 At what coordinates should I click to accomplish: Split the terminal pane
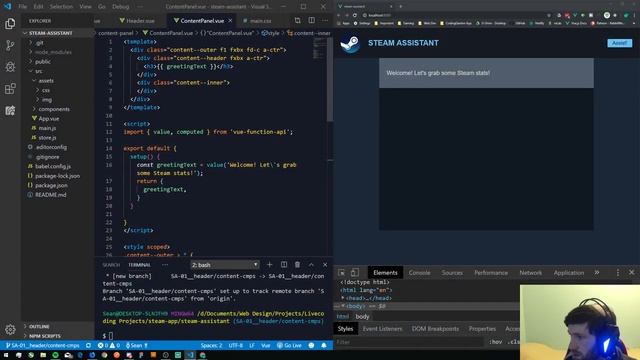tap(284, 264)
